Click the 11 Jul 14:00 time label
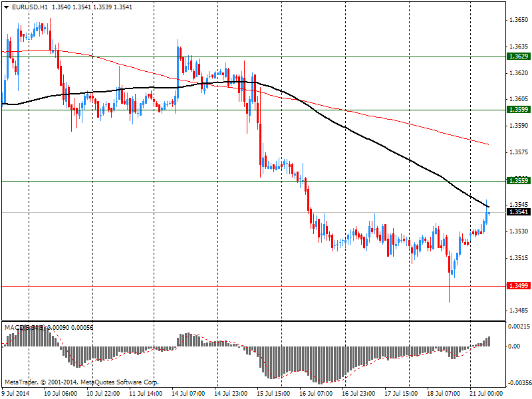Image resolution: width=532 pixels, height=399 pixels. click(x=146, y=394)
